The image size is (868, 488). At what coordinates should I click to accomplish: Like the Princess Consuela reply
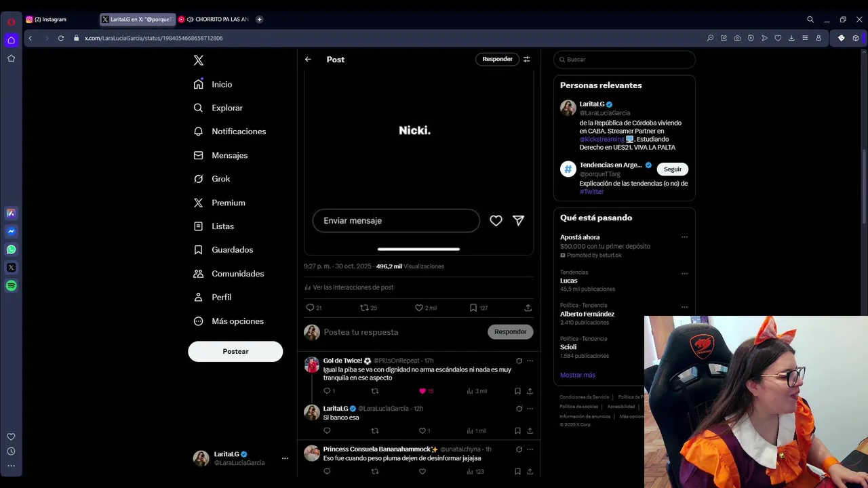(422, 472)
